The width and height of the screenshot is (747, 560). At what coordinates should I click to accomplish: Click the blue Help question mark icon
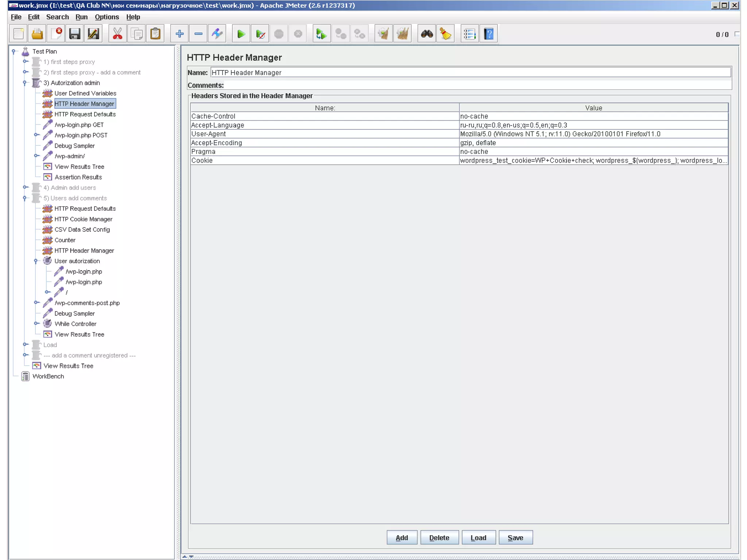tap(489, 34)
